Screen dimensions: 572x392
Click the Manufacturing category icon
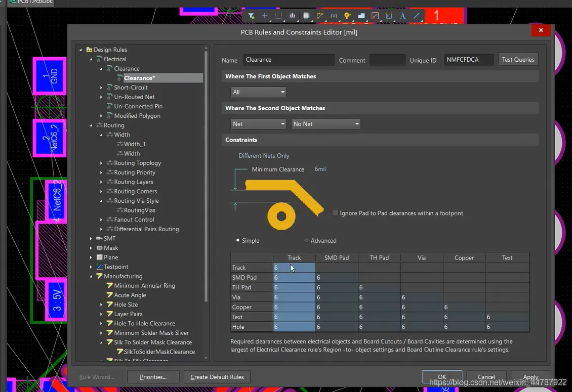tap(99, 276)
